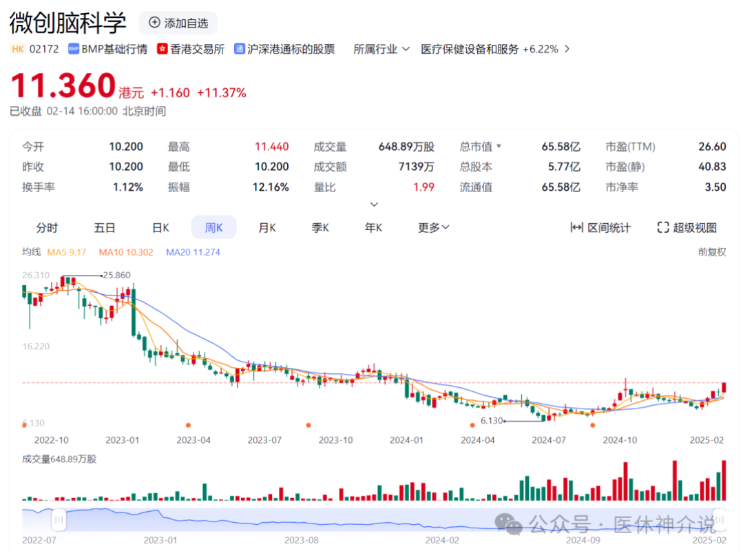743x560 pixels.
Task: Click the 流通值 value 65.58亿
Action: point(561,187)
